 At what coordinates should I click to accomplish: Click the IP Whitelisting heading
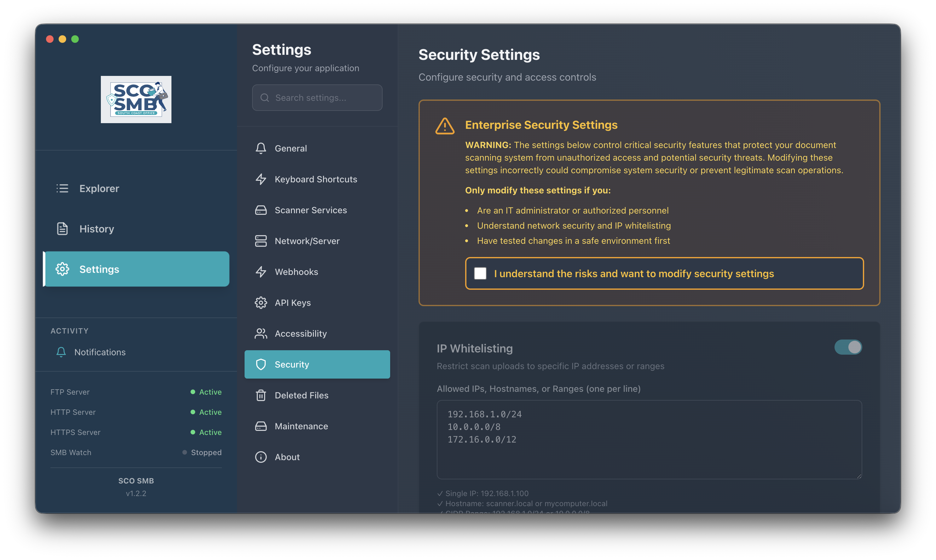tap(475, 348)
